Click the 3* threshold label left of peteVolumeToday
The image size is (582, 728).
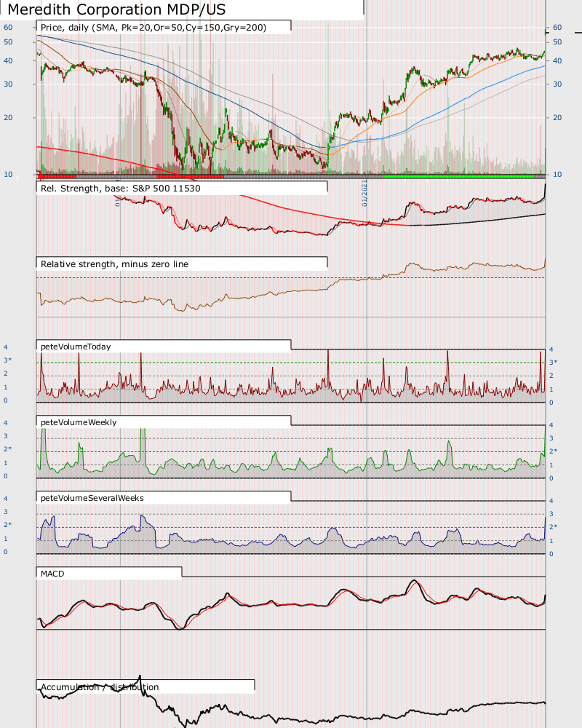click(8, 360)
